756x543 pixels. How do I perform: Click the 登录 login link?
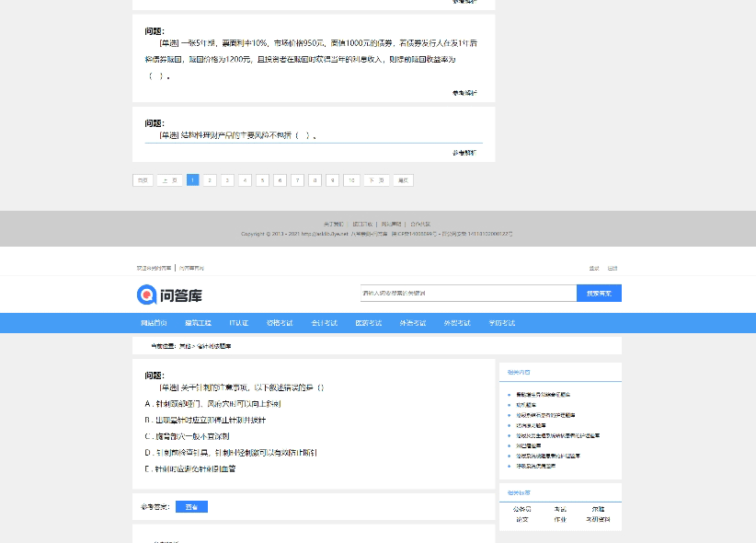(594, 268)
